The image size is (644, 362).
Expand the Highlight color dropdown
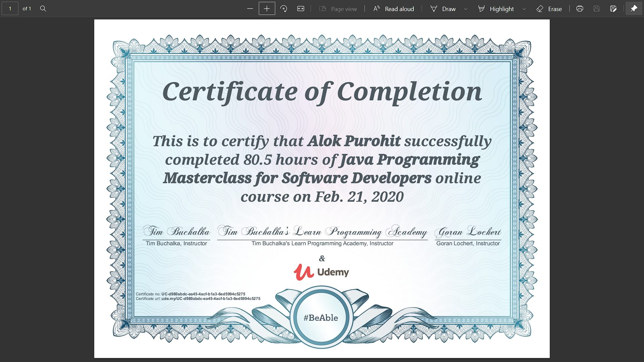pyautogui.click(x=524, y=9)
